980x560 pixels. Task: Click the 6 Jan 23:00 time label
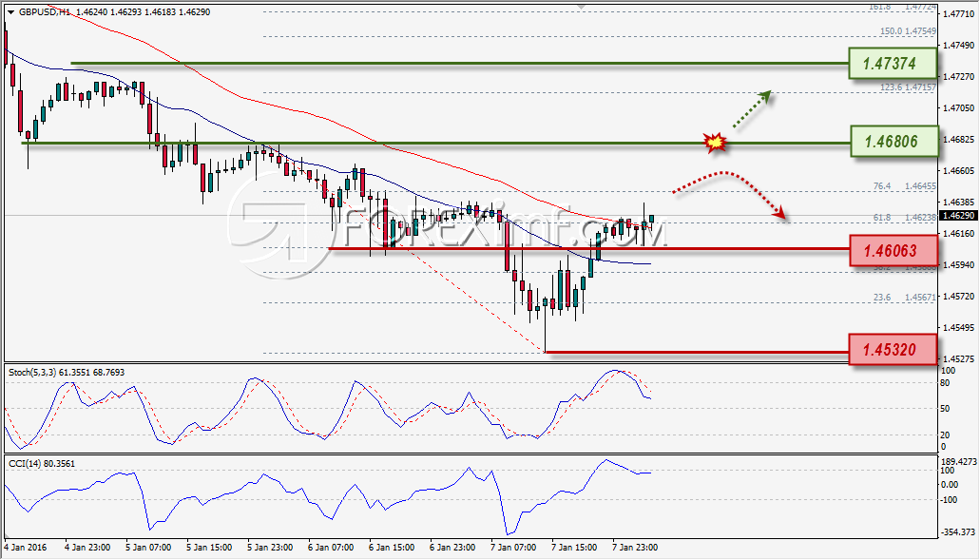452,548
